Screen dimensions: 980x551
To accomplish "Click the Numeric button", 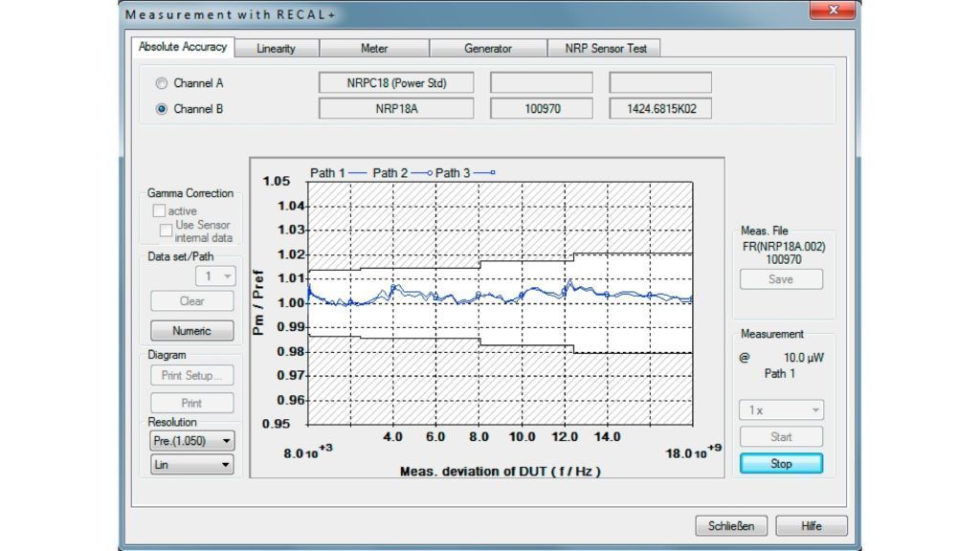I will 192,331.
